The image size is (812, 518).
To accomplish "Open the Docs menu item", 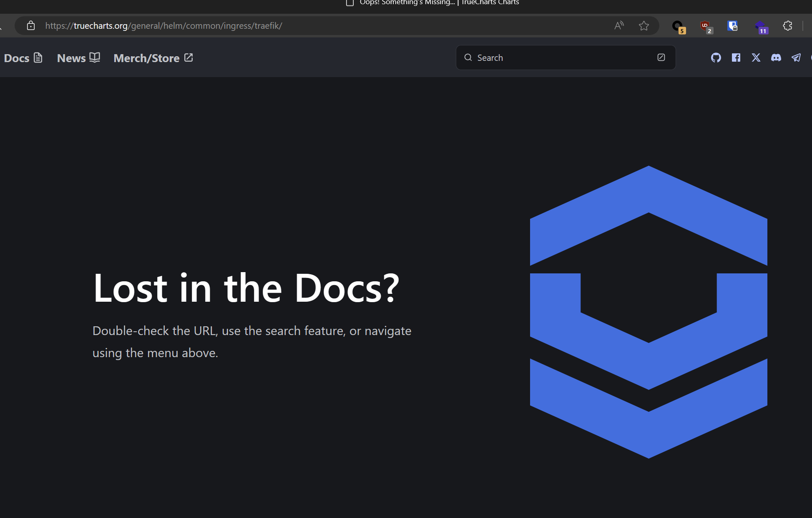I will click(x=23, y=58).
